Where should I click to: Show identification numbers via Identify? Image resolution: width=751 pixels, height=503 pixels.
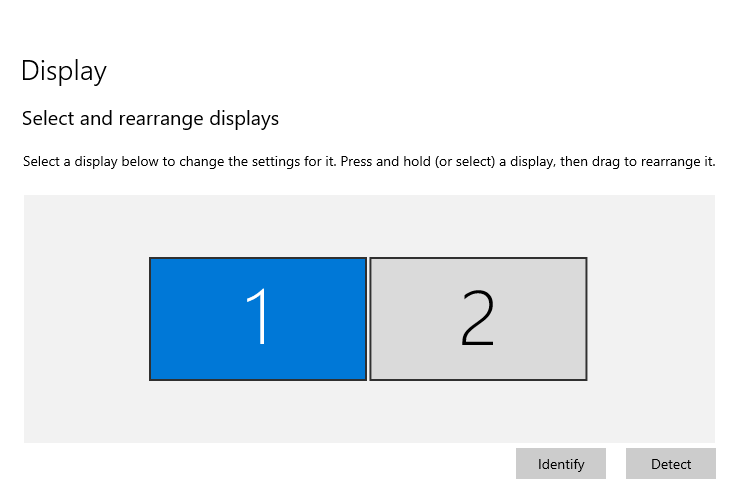click(560, 463)
